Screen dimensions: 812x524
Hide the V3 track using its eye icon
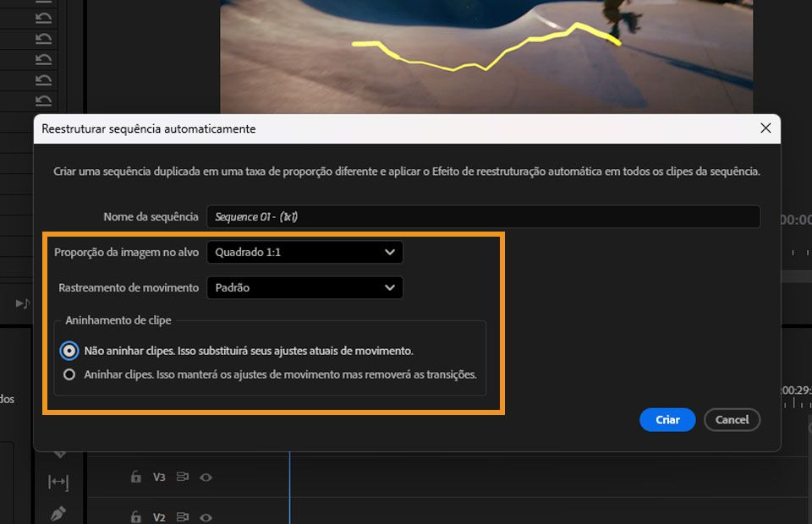(x=206, y=477)
